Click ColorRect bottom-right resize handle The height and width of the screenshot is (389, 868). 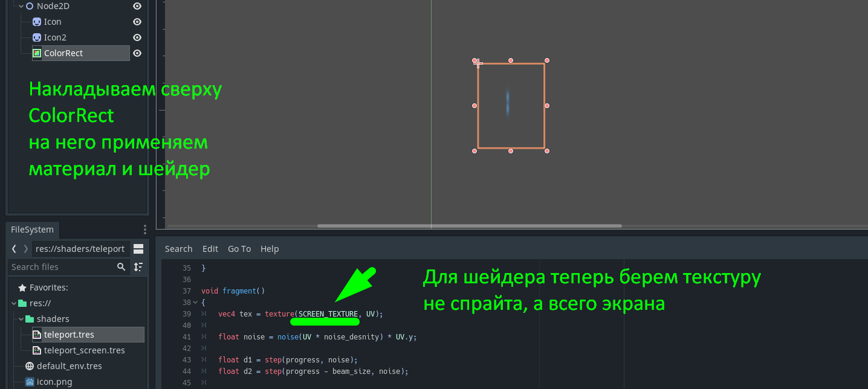point(547,151)
